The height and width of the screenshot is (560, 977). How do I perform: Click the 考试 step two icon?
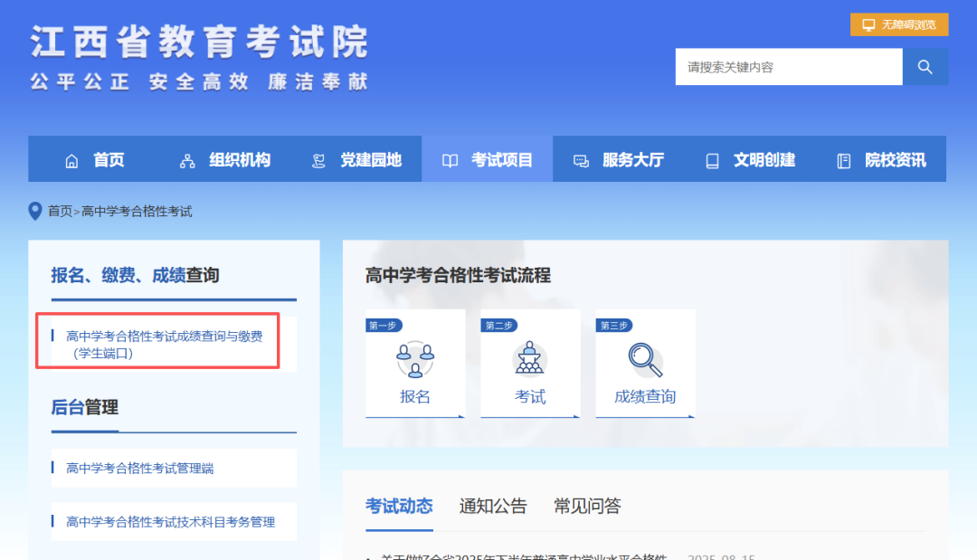(x=530, y=359)
